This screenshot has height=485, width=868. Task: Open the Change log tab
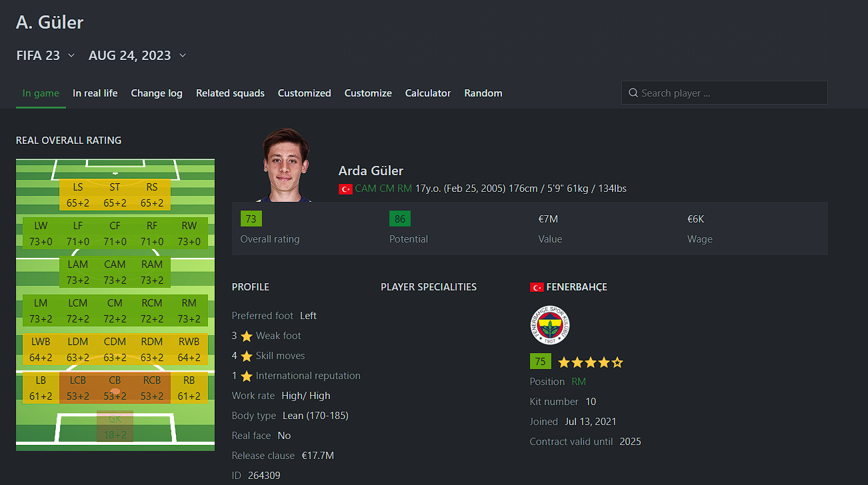[x=157, y=93]
